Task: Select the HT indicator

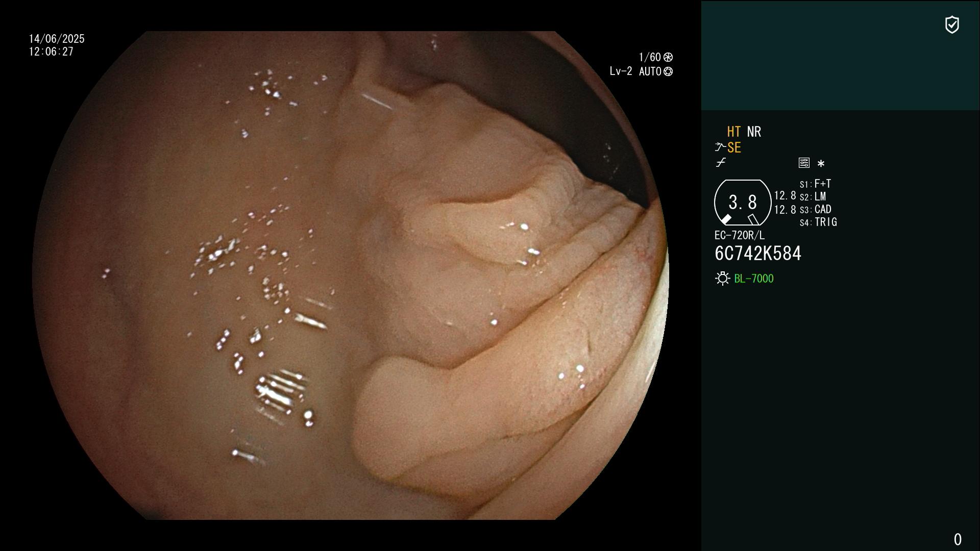Action: click(734, 132)
